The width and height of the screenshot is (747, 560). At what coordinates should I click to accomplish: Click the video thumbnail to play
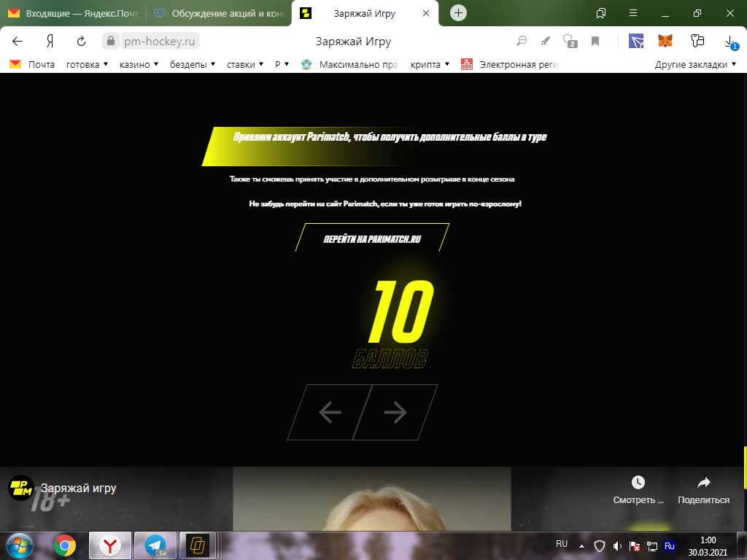371,499
